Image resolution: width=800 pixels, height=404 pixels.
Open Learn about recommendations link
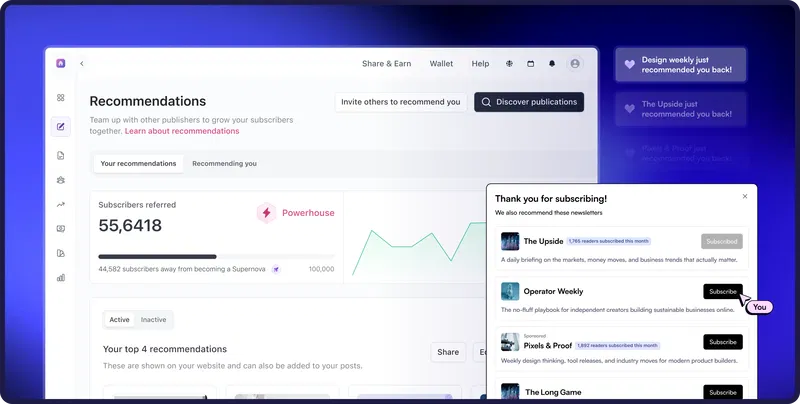coord(182,131)
